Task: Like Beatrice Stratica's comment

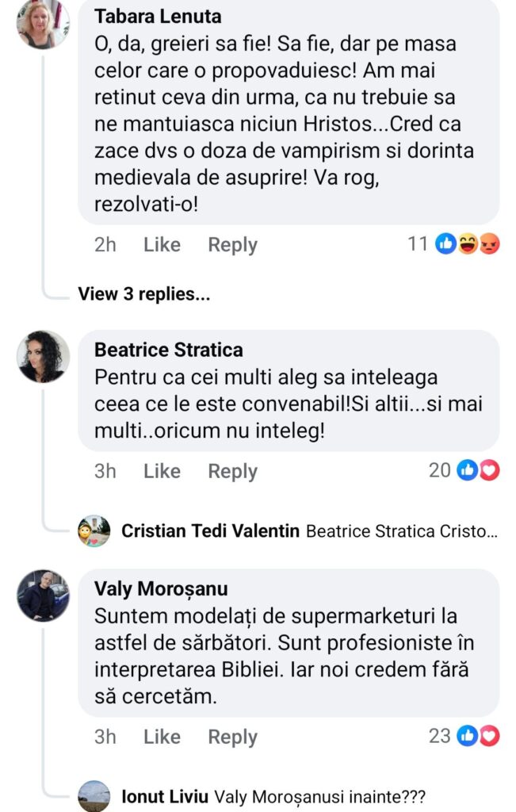Action: (162, 471)
